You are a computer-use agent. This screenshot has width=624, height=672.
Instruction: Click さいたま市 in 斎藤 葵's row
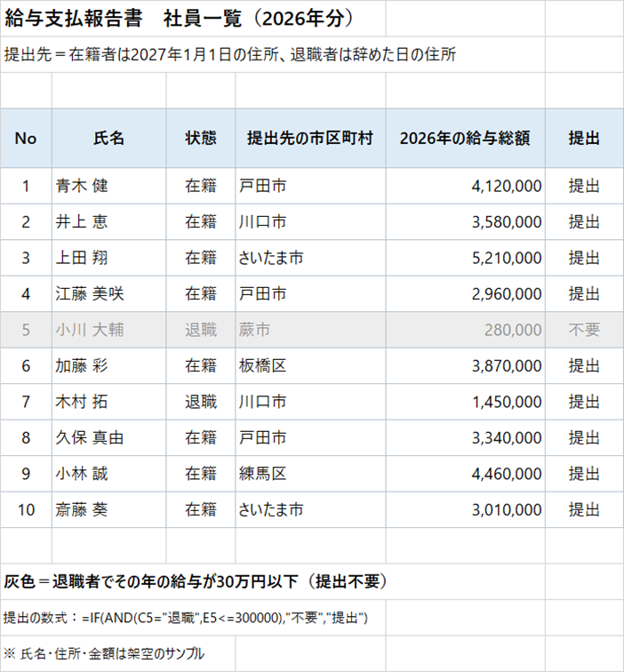point(310,510)
